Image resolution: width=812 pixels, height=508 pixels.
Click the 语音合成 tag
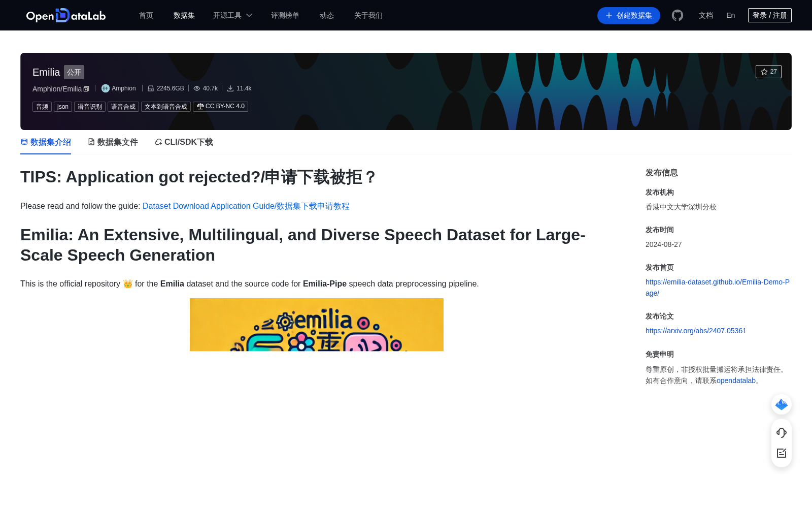click(x=123, y=107)
